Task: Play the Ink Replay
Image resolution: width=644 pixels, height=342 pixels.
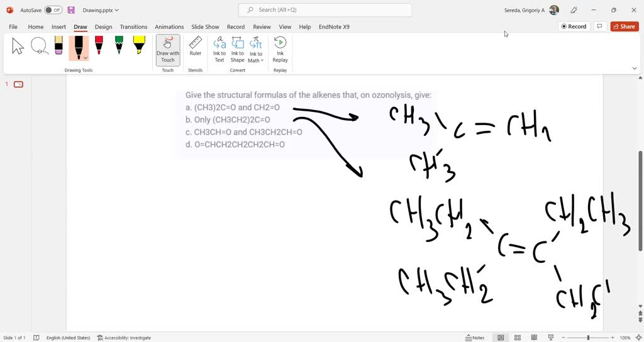Action: tap(280, 49)
